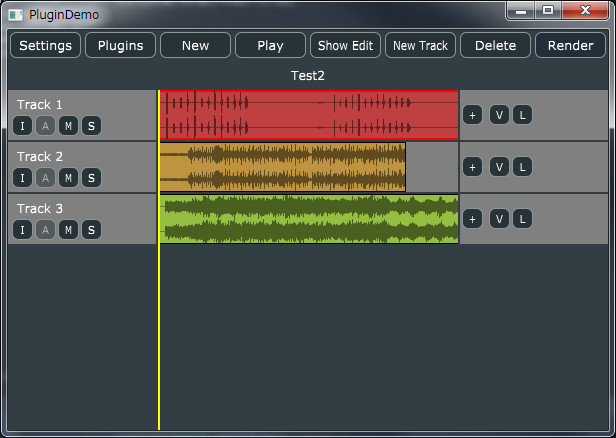Open L plugin on Track 2

[522, 167]
